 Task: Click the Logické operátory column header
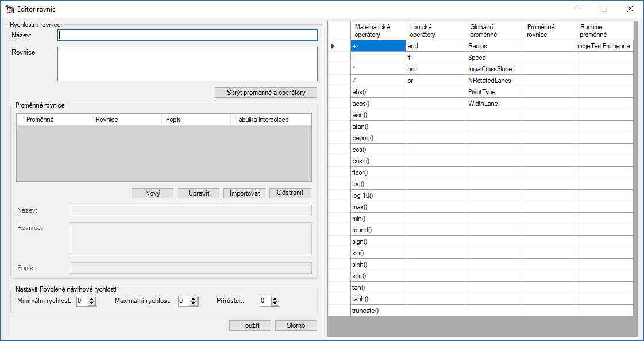(x=436, y=31)
